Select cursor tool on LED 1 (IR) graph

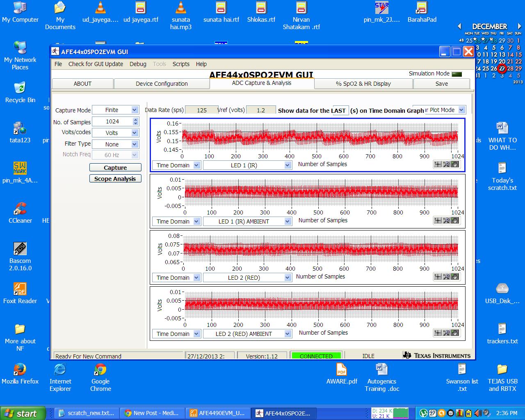point(438,164)
